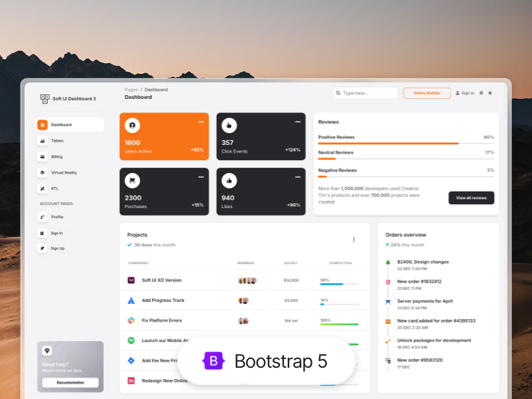Click the Adobe XD icon beside Soft UI XD Version

tap(130, 280)
